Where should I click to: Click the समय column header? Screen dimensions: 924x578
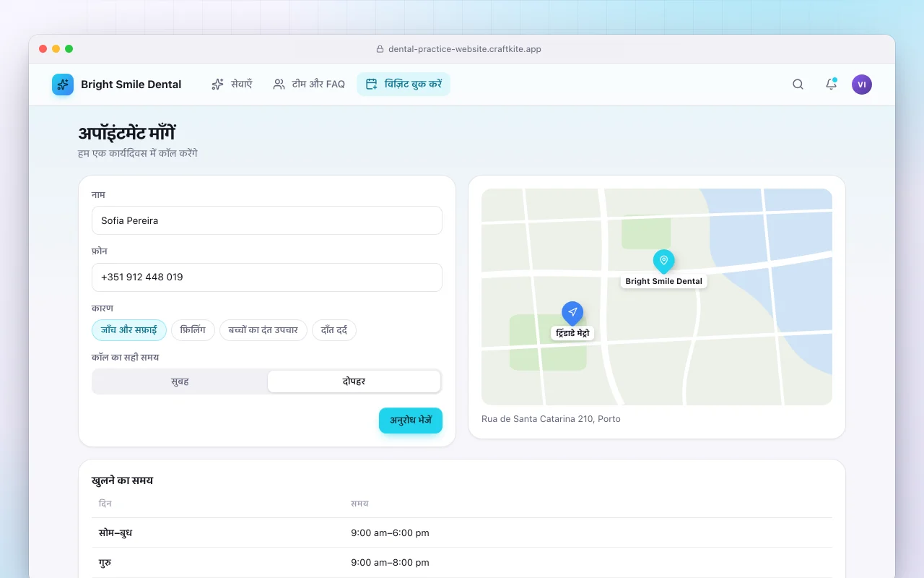pos(359,504)
